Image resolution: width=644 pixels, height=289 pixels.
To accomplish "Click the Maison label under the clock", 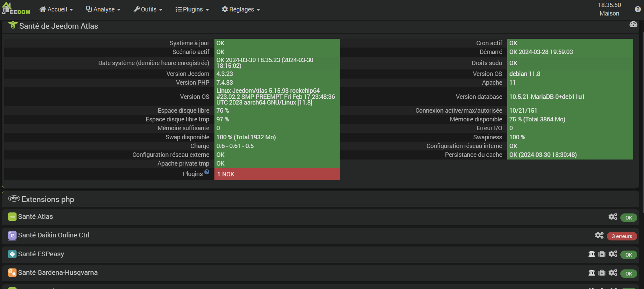I will [609, 13].
